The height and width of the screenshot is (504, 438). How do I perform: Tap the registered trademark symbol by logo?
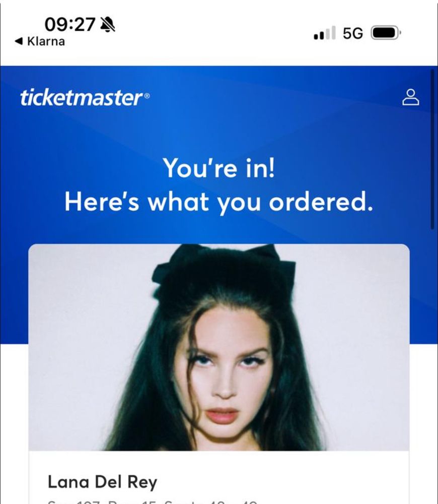pyautogui.click(x=147, y=96)
